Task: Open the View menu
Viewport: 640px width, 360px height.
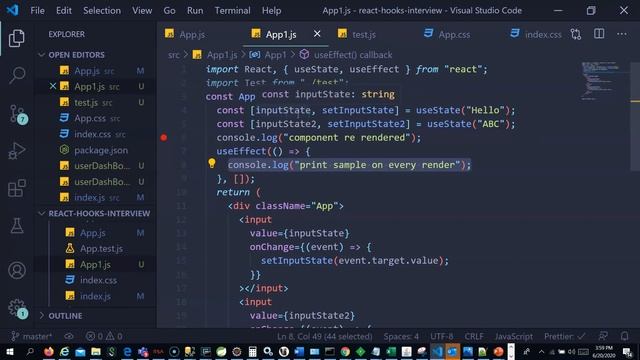Action: [142, 11]
